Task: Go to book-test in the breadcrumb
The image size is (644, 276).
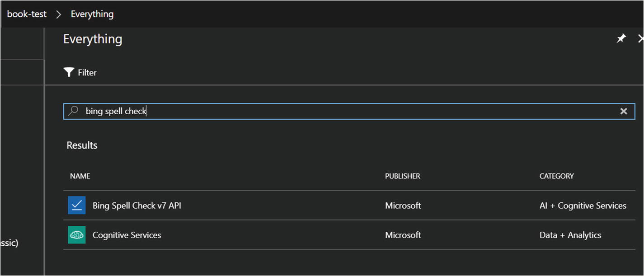Action: coord(27,14)
